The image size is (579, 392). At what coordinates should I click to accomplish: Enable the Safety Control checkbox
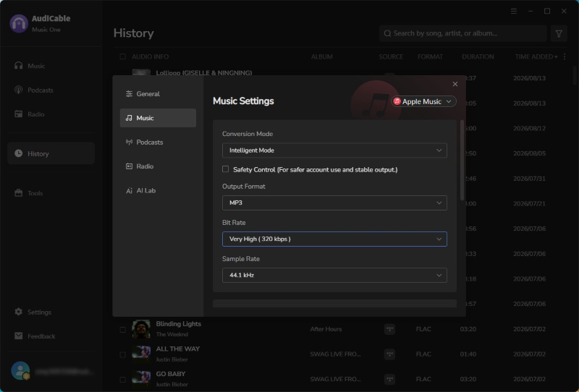226,169
